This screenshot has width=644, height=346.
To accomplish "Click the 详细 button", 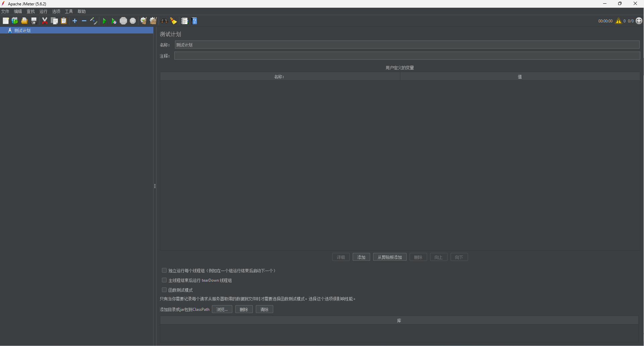I will 341,257.
